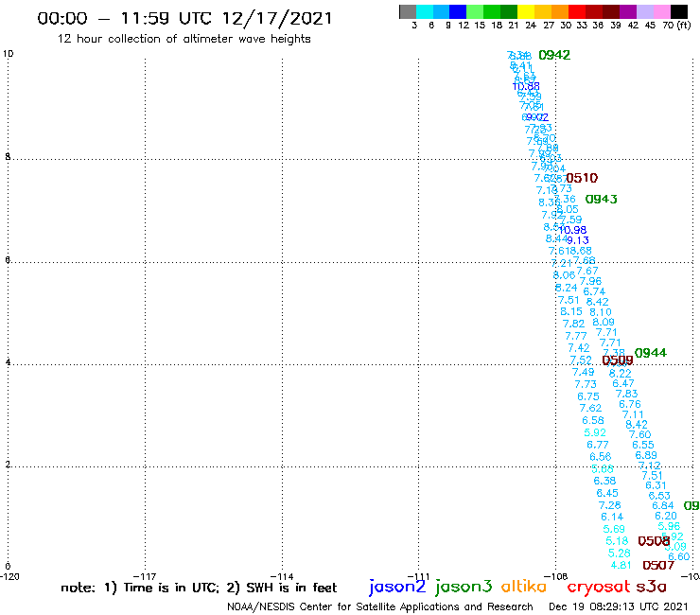700x615 pixels.
Task: Click the 10.88 wave height value
Action: pos(526,86)
